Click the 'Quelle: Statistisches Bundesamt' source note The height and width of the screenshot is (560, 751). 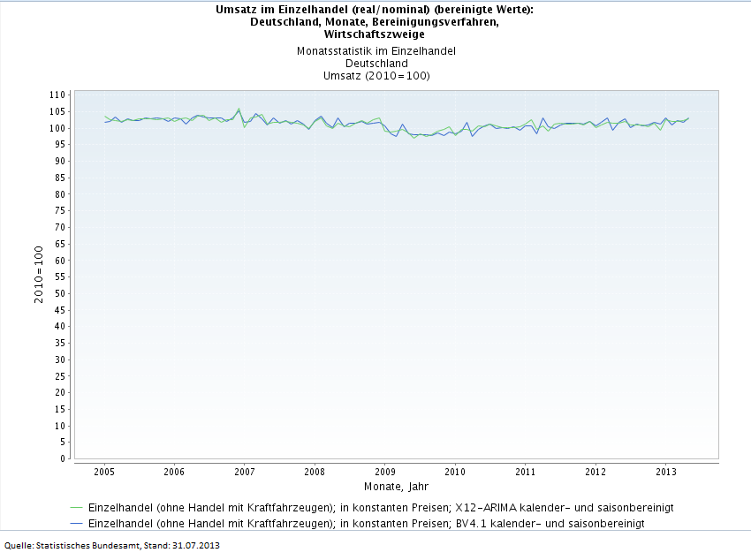point(112,545)
